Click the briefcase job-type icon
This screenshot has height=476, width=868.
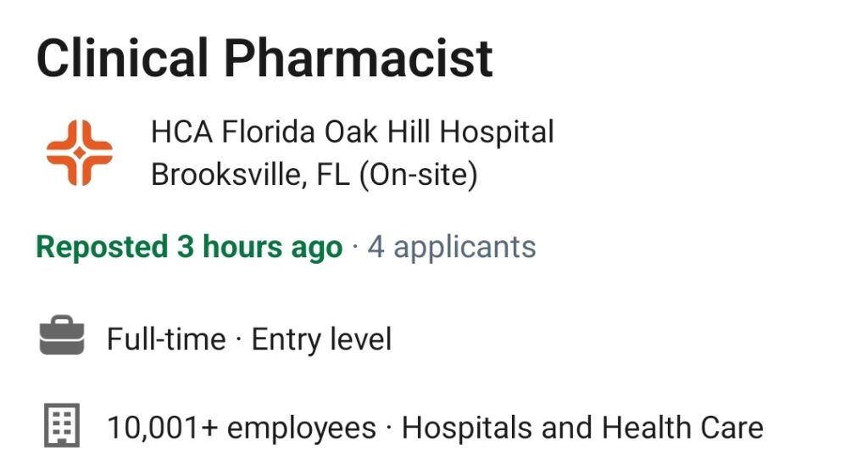[x=62, y=335]
